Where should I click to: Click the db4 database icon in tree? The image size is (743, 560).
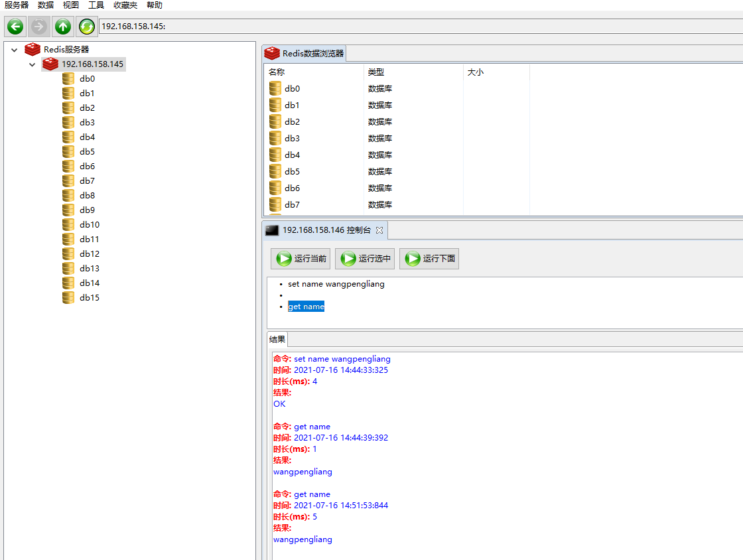tap(68, 137)
